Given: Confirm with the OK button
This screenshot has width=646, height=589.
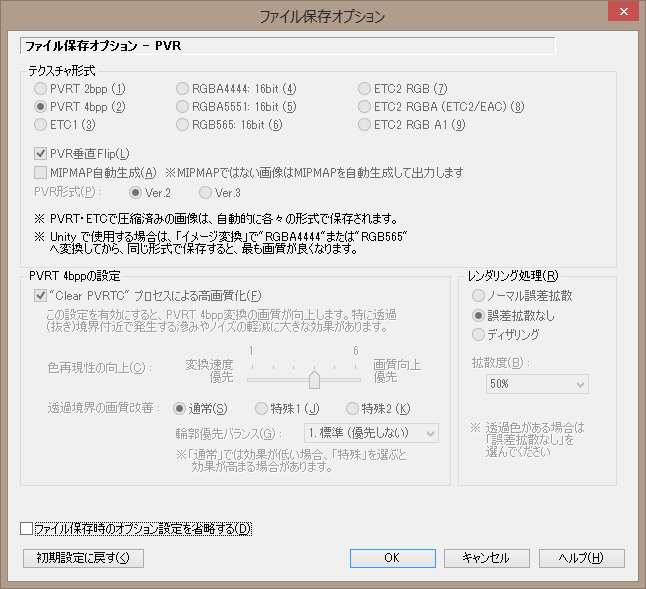Looking at the screenshot, I should [x=393, y=558].
